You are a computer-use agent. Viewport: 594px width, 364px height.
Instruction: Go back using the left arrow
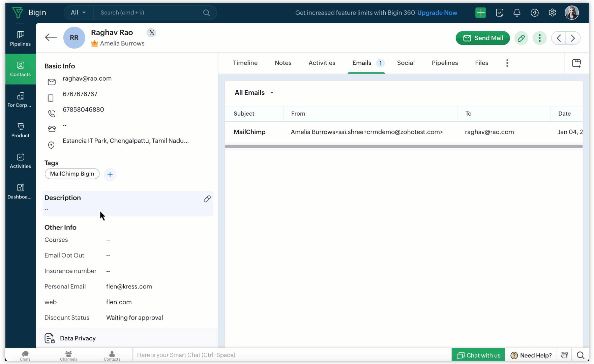click(x=51, y=37)
